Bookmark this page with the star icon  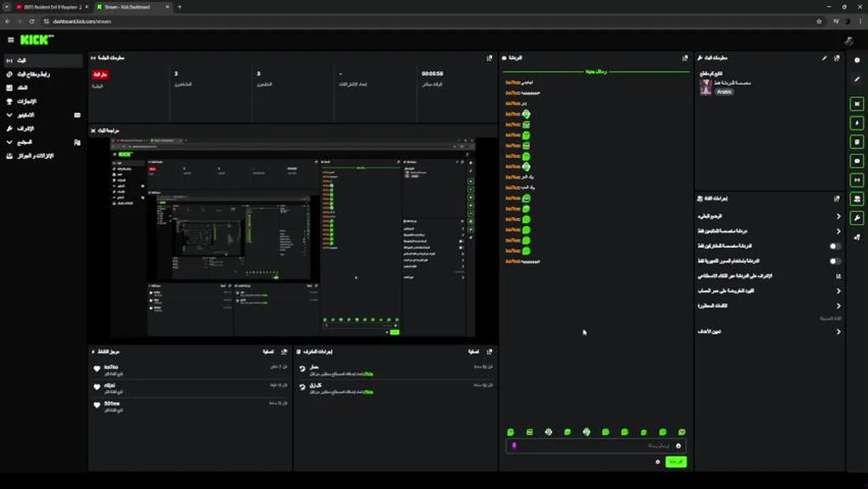tap(819, 21)
